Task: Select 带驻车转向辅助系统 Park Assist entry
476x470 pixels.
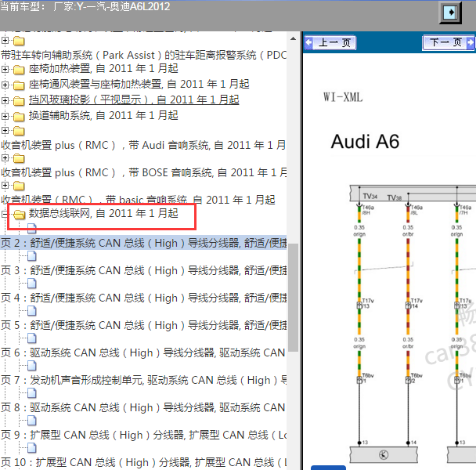Action: [x=143, y=56]
